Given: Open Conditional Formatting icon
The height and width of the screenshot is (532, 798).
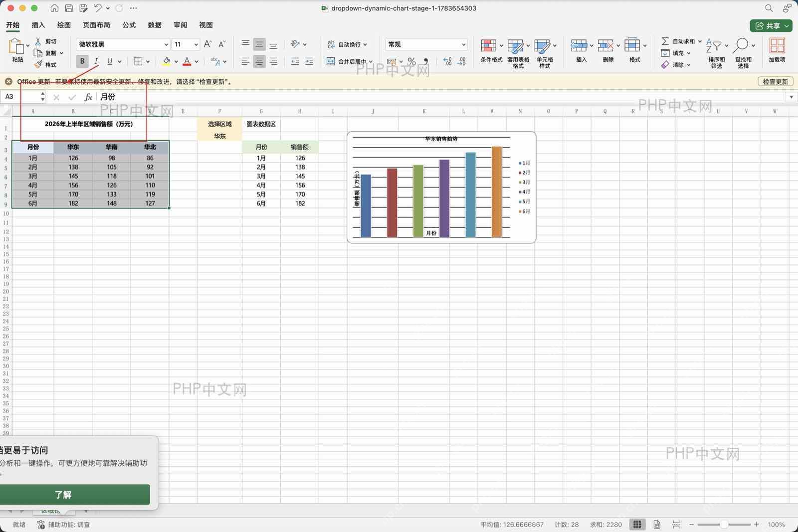Looking at the screenshot, I should [488, 46].
